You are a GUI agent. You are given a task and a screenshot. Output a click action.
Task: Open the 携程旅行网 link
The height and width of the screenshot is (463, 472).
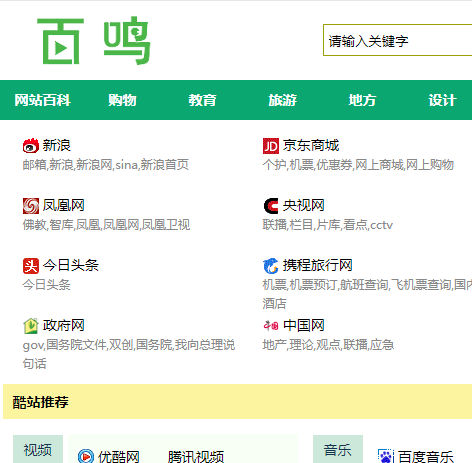coord(317,266)
